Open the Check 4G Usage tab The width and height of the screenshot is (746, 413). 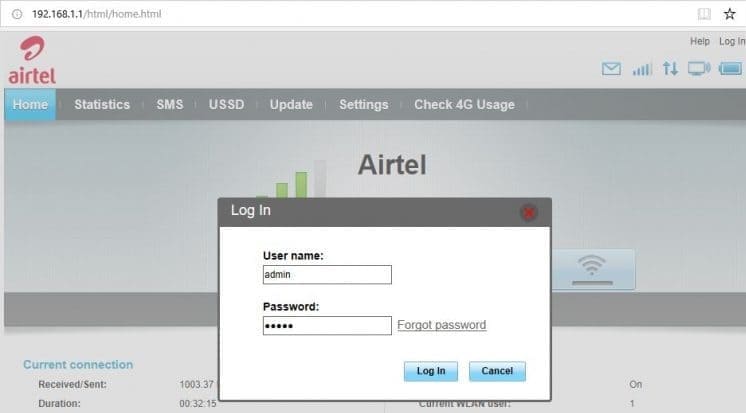pos(464,105)
